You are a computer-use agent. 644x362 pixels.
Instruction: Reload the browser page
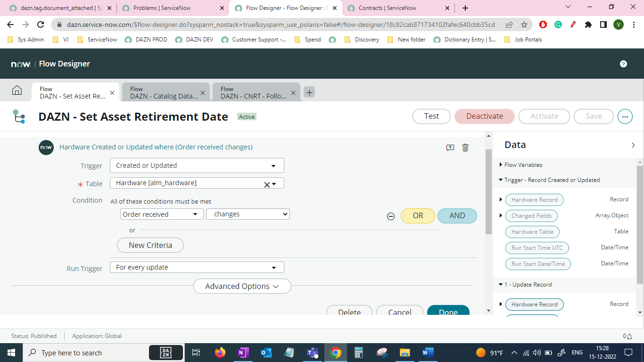pyautogui.click(x=41, y=25)
